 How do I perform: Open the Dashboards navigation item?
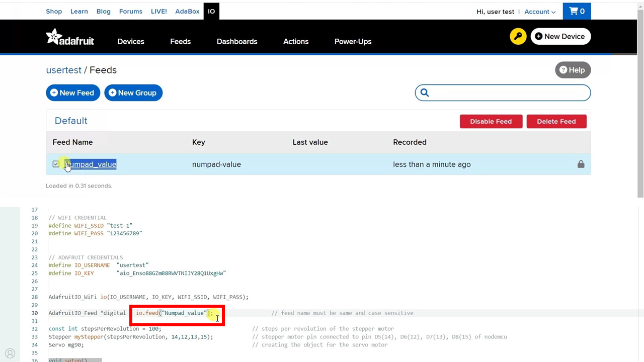[x=237, y=41]
